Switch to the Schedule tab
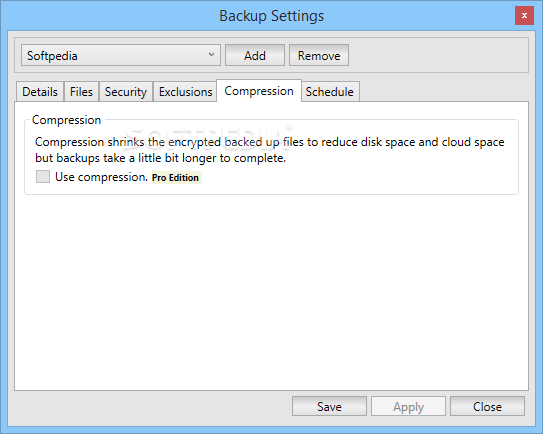Viewport: 543px width, 434px height. pyautogui.click(x=330, y=92)
